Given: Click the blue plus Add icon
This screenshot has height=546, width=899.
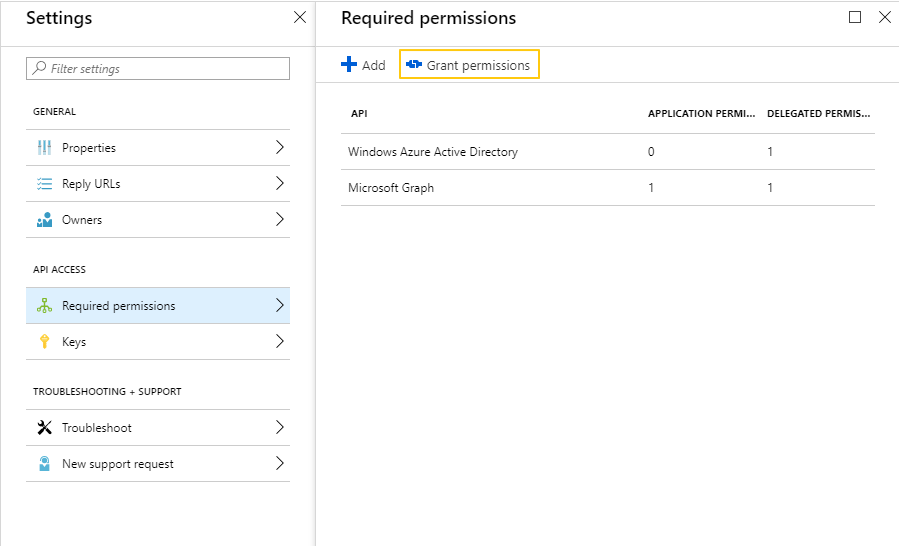Looking at the screenshot, I should [349, 65].
